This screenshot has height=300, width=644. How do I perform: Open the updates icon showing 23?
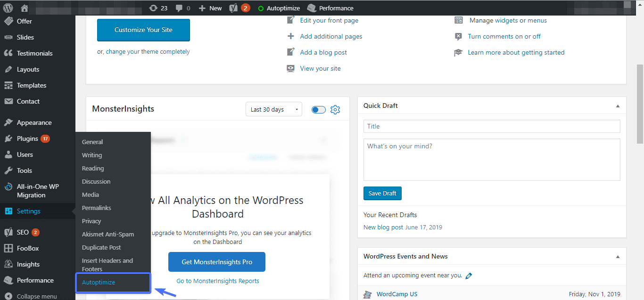pyautogui.click(x=158, y=8)
